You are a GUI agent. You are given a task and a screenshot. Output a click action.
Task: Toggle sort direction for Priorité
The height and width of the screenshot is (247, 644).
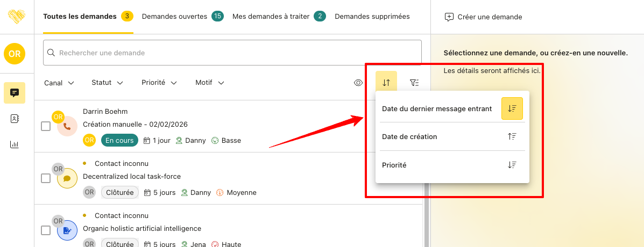(512, 165)
